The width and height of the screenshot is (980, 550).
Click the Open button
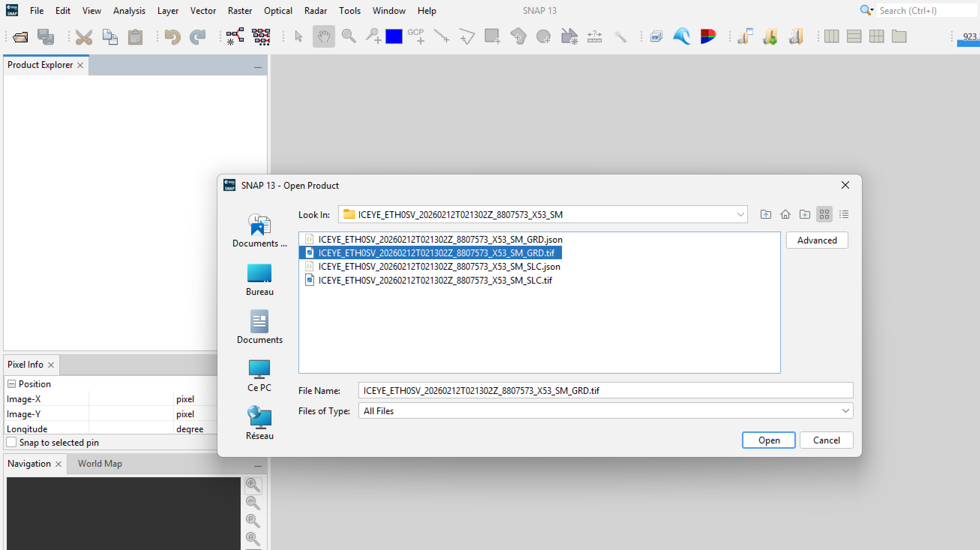769,440
